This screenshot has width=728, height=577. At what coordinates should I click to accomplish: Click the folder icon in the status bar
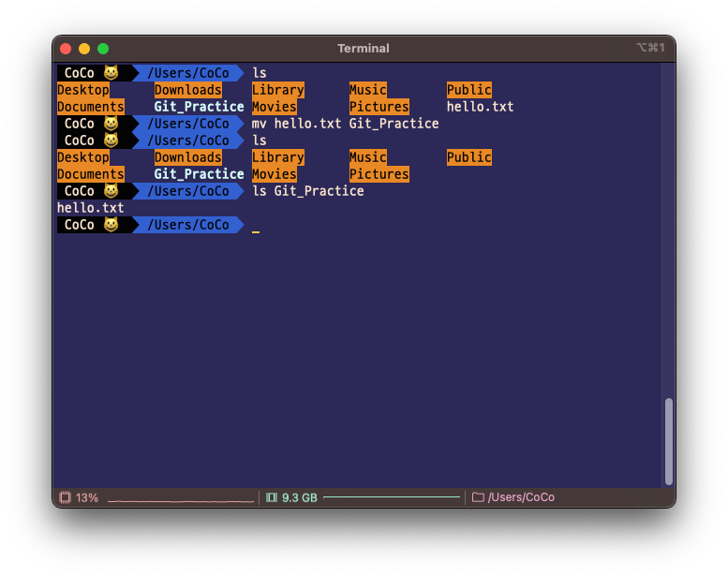pos(478,497)
